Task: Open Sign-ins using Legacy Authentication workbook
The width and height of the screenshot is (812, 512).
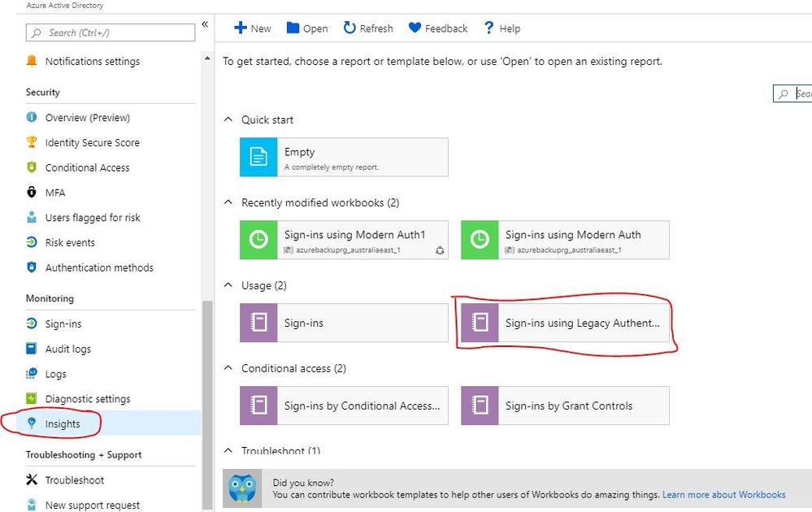Action: pyautogui.click(x=565, y=323)
